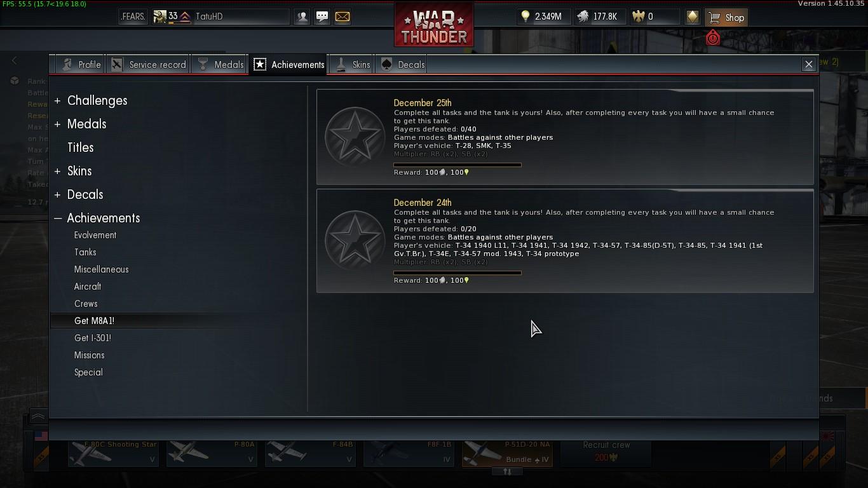Viewport: 868px width, 488px height.
Task: Select the Get I-301! achievement category
Action: pos(93,338)
